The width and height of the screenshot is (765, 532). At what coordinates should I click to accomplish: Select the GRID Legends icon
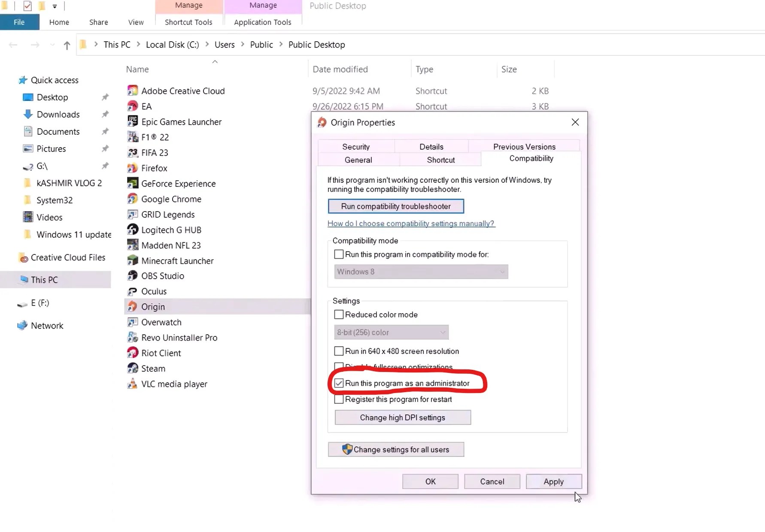point(133,214)
